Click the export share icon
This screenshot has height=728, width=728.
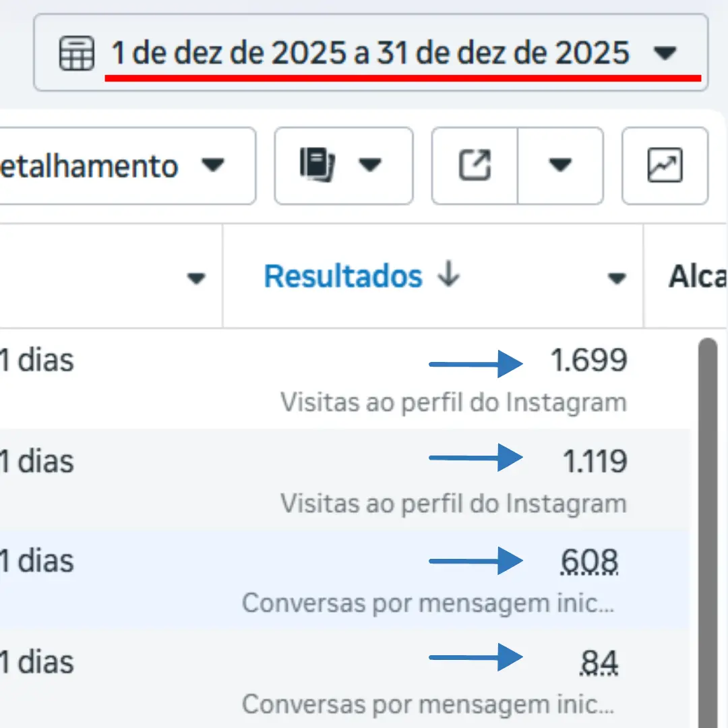coord(475,166)
